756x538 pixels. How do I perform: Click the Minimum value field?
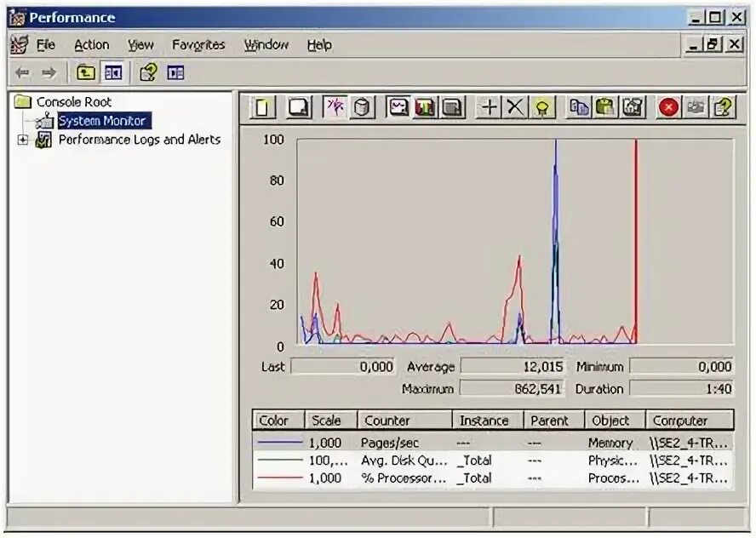681,366
